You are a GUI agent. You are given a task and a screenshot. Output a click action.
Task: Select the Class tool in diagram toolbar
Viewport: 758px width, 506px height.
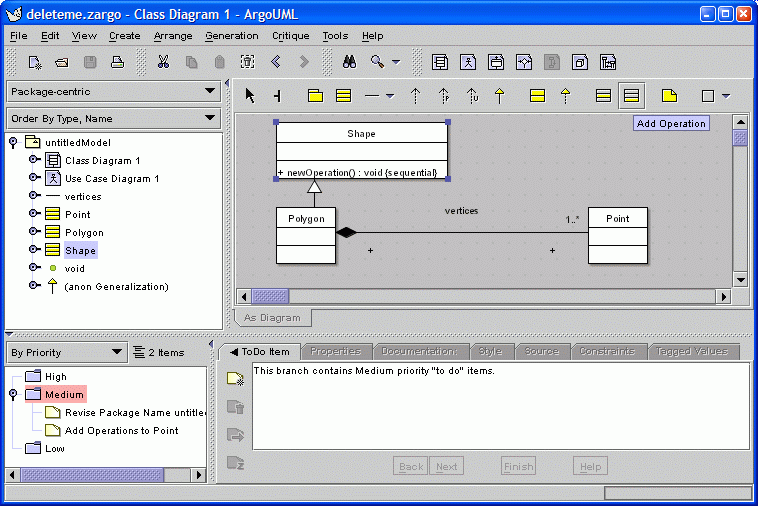pyautogui.click(x=343, y=96)
